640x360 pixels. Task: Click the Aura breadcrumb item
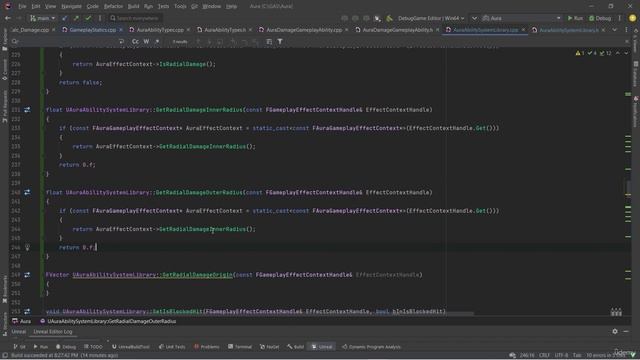pyautogui.click(x=22, y=321)
